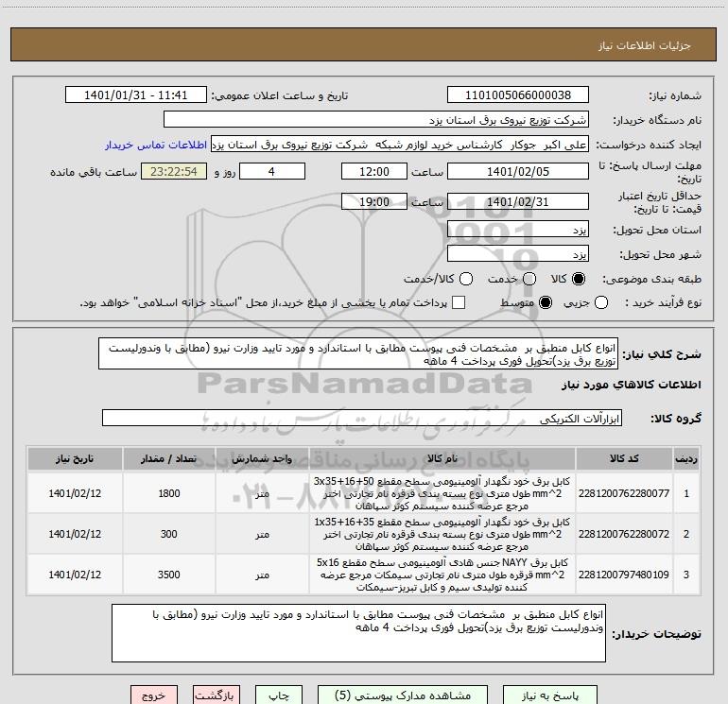
Task: Click the جزئیات اطلاعات نیاز header bar
Action: click(363, 45)
